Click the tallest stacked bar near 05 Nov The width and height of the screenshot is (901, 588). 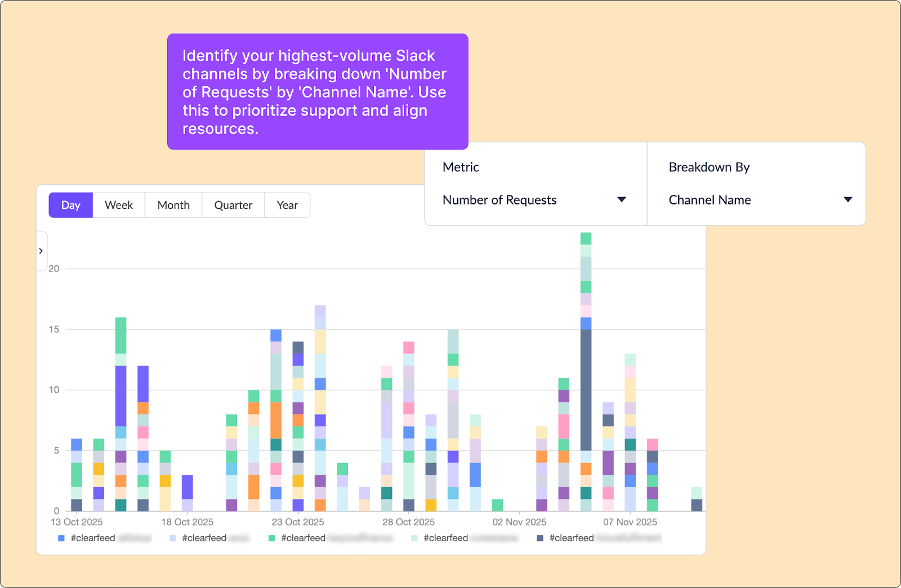(585, 366)
